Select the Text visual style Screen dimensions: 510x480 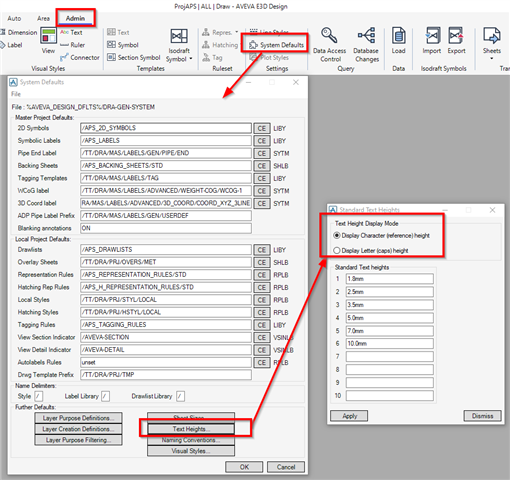click(71, 32)
